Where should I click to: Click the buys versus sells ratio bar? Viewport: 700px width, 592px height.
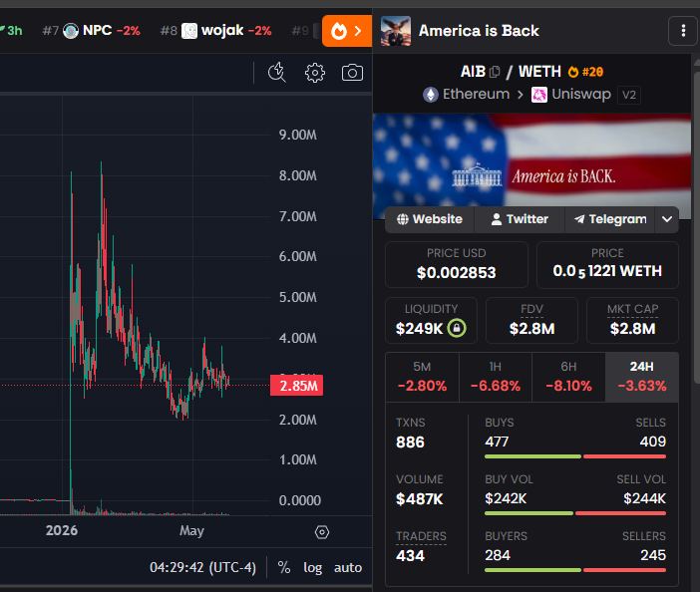point(575,456)
